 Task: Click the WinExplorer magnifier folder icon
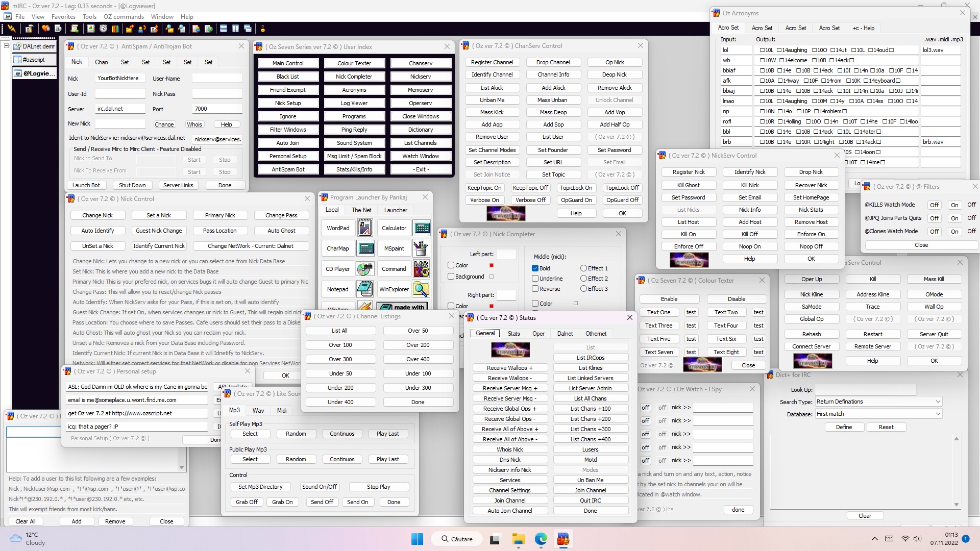pos(421,289)
